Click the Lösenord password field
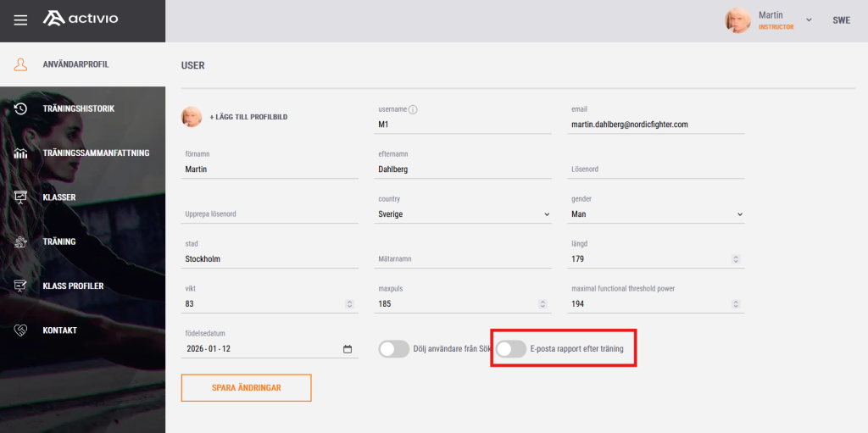868x433 pixels. pos(657,169)
